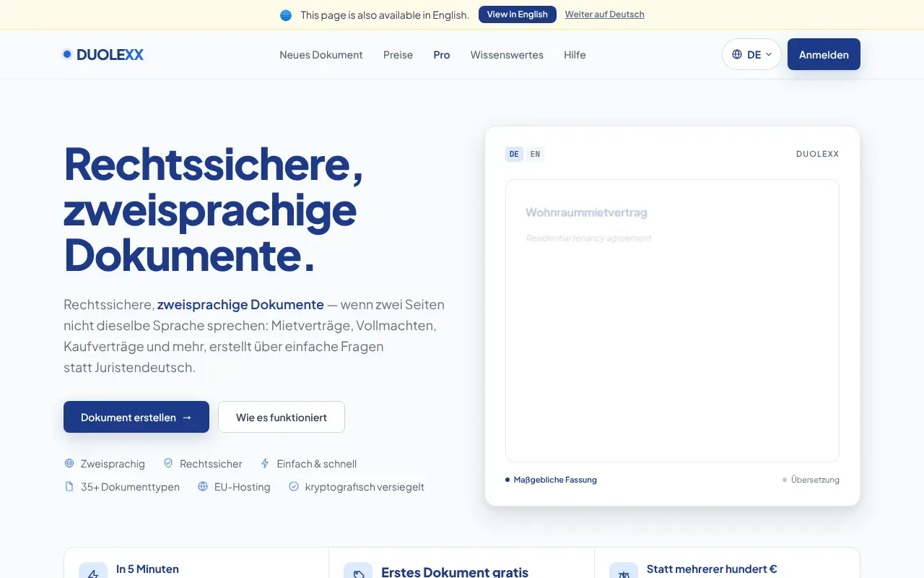Click the 35+ Dokumenttypen label
Image resolution: width=924 pixels, height=578 pixels.
pos(130,487)
